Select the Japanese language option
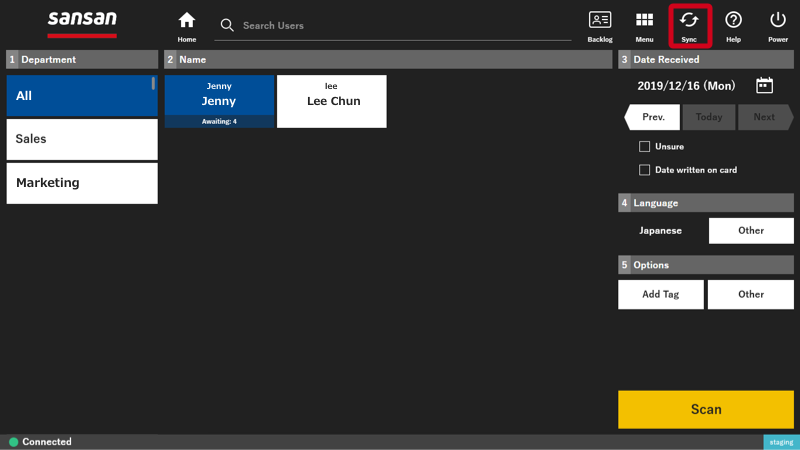The height and width of the screenshot is (450, 800). pyautogui.click(x=661, y=231)
